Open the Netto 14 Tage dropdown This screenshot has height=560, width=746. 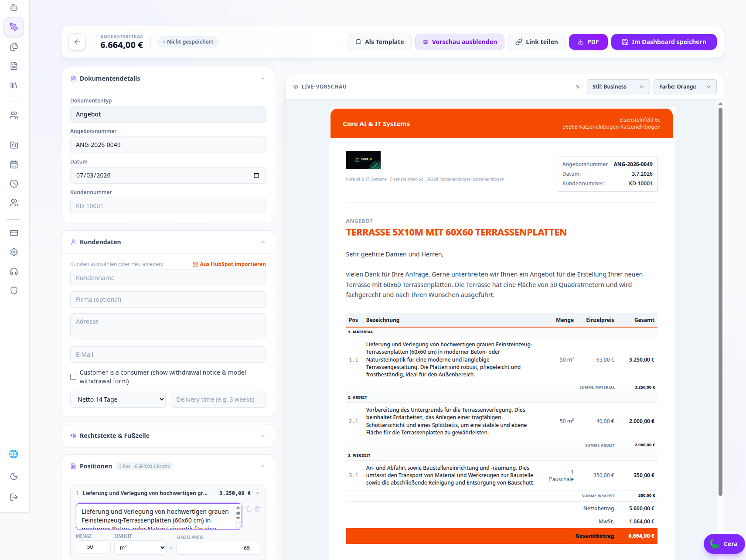[118, 400]
